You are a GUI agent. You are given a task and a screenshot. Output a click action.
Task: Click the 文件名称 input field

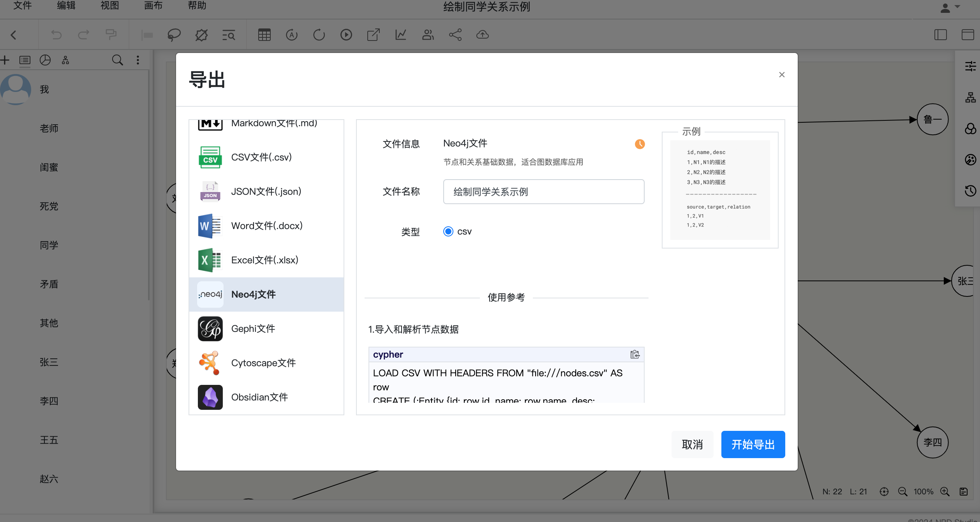tap(543, 192)
